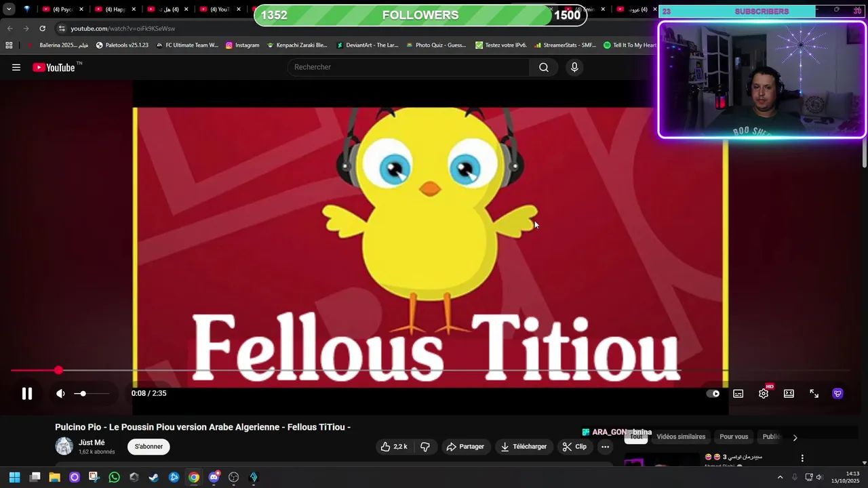Open the Jùst Mé channel name link
Screen dimensions: 868x488
click(92, 443)
